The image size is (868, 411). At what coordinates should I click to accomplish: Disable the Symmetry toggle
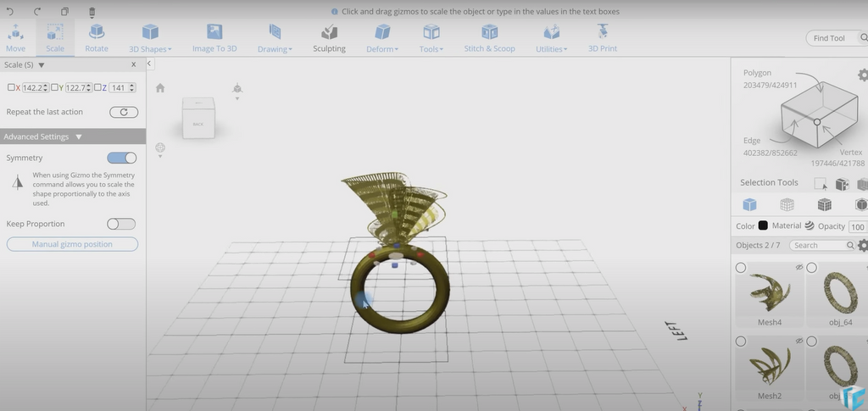click(x=121, y=158)
